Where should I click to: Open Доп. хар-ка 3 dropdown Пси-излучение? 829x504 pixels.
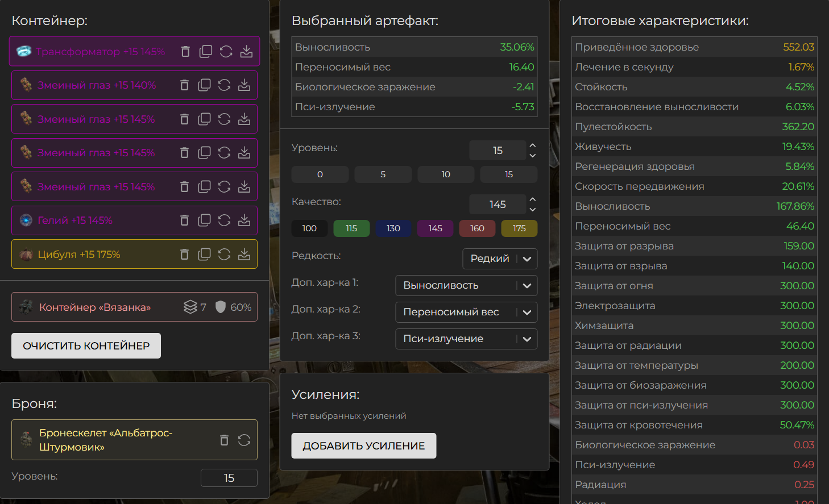click(466, 339)
